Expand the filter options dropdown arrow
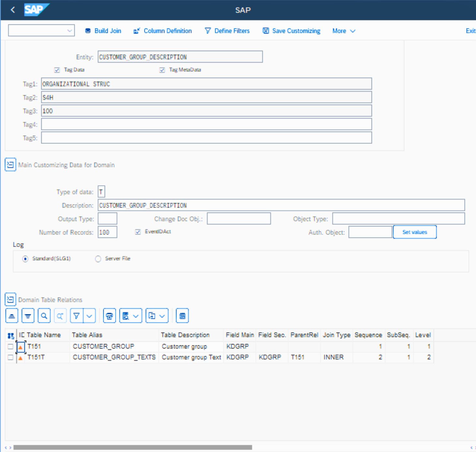 click(89, 316)
